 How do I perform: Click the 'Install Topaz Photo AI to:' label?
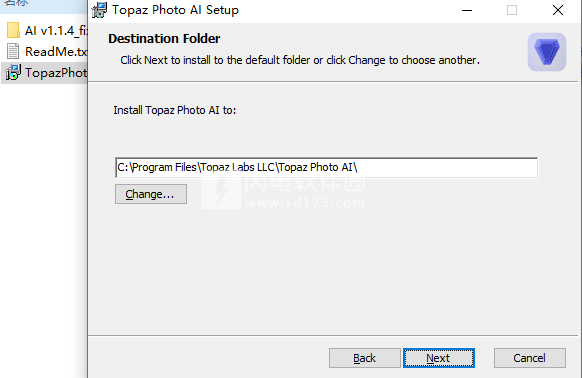pyautogui.click(x=174, y=110)
